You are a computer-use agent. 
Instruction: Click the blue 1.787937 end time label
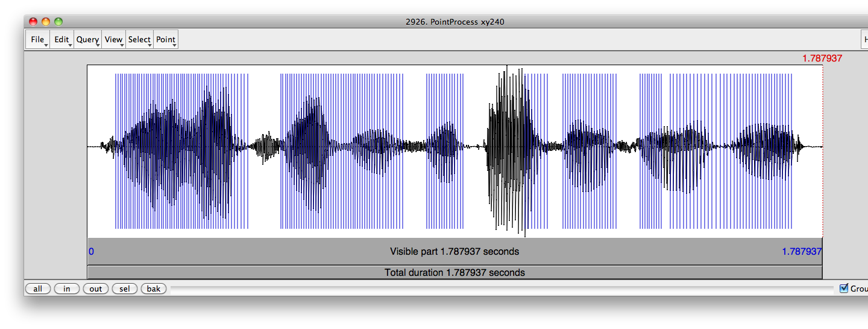click(802, 252)
